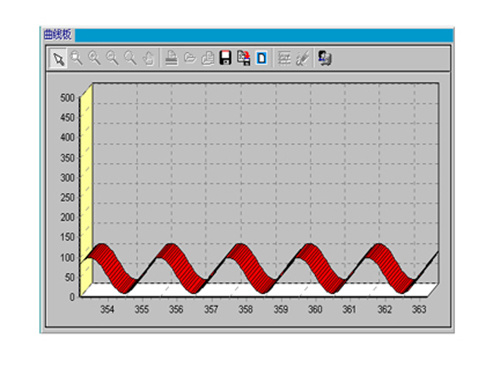Click the rightmost computer icon in toolbar
500x375 pixels.
(325, 58)
